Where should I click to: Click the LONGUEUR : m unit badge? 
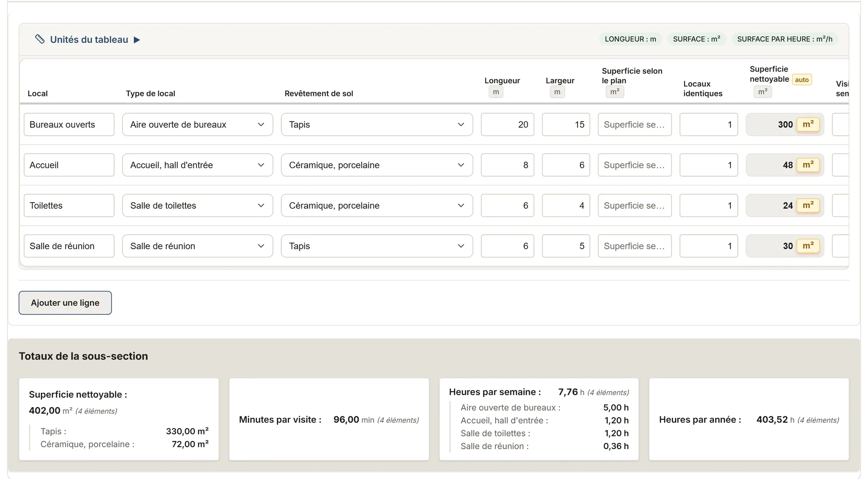pos(630,39)
